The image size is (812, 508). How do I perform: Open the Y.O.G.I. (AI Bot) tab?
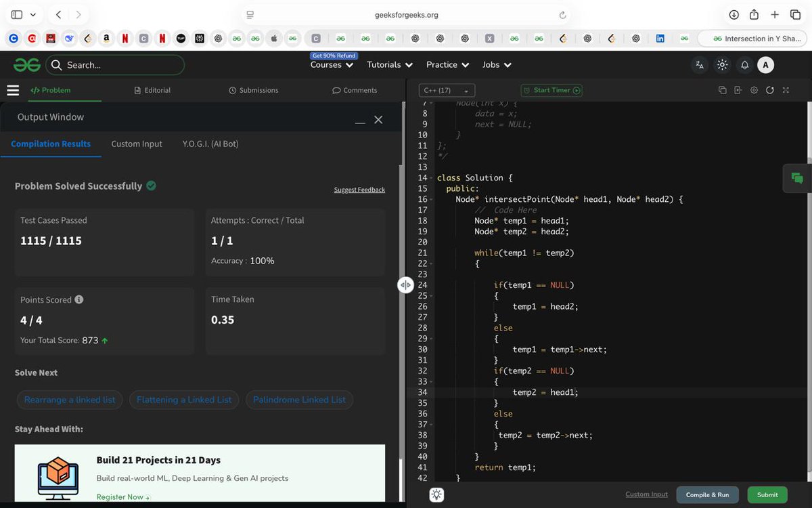click(x=210, y=144)
